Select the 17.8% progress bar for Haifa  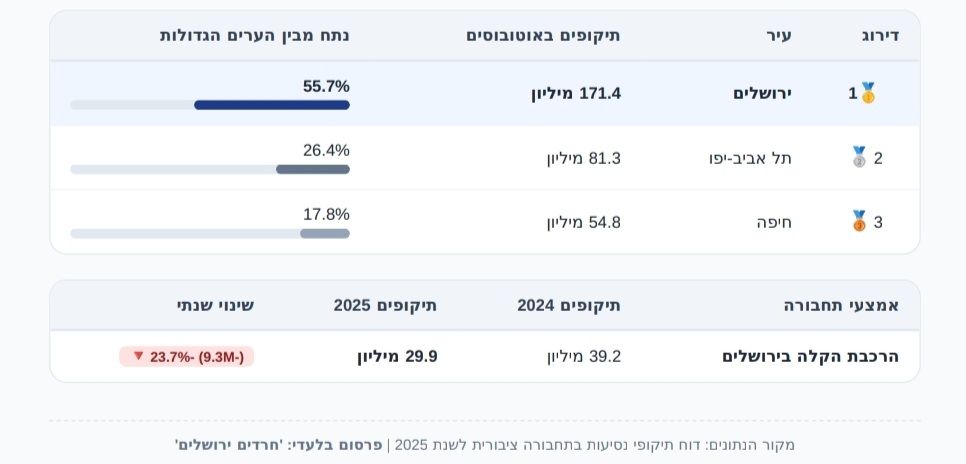pos(210,234)
